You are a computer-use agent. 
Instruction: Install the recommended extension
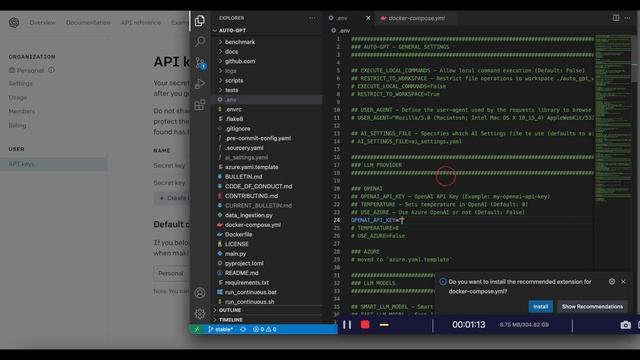[x=540, y=307]
